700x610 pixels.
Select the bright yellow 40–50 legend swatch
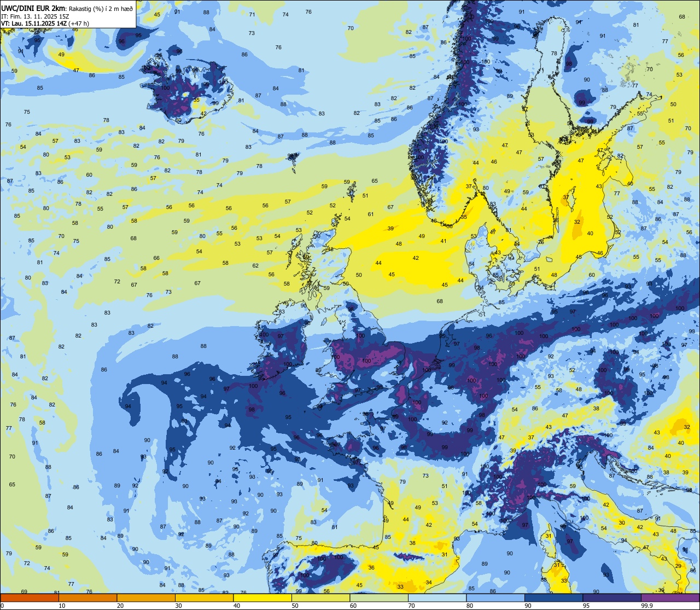pos(262,597)
